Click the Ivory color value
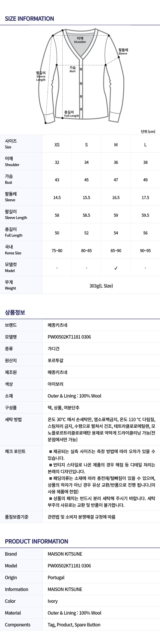The height and width of the screenshot is (644, 160). pos(53,601)
